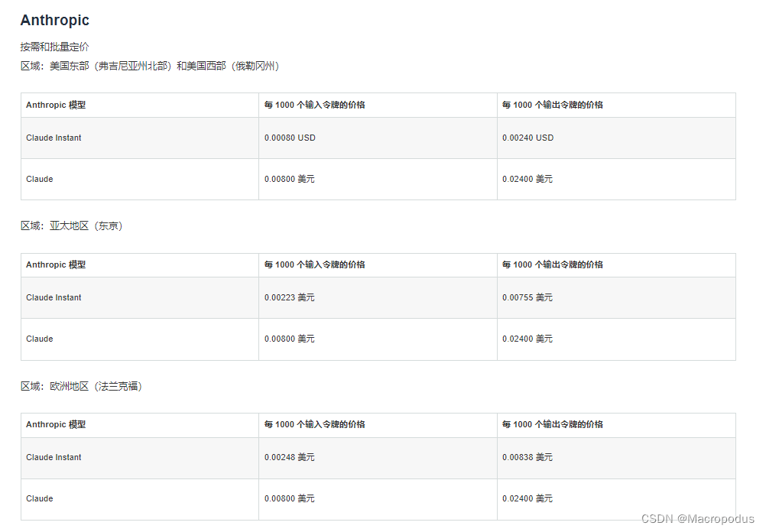Click Claude's "0.02400 美元" in the Frankfurt table
This screenshot has width=766, height=532.
point(527,499)
